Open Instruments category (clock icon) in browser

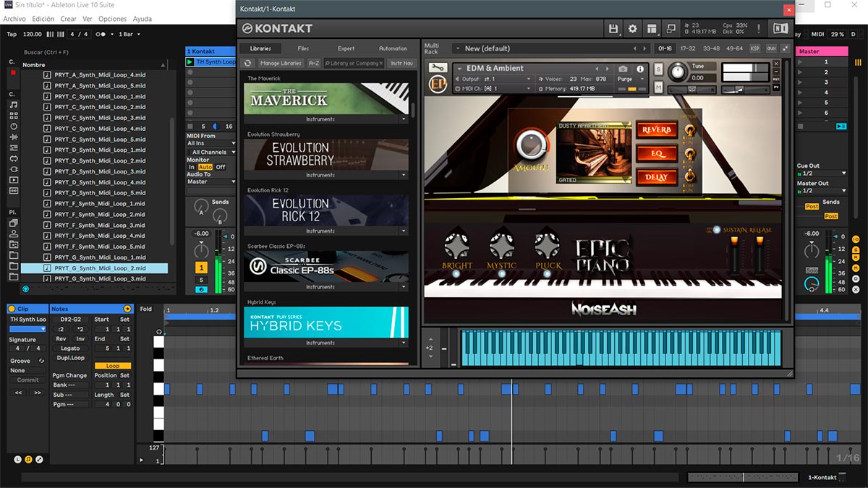[x=13, y=126]
